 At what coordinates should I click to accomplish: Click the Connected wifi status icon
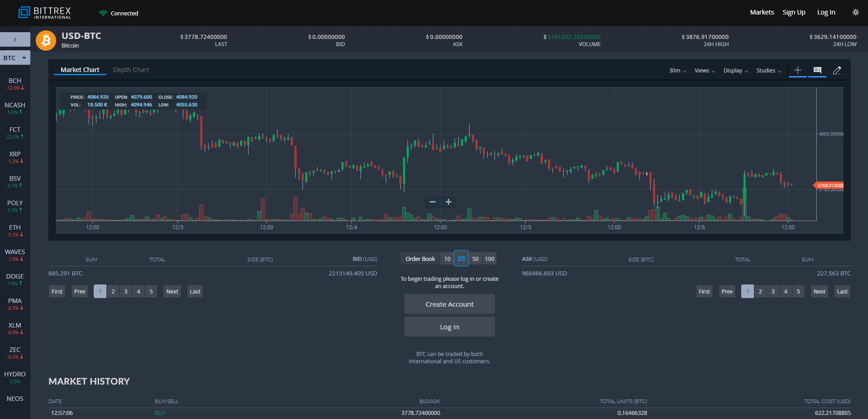103,13
